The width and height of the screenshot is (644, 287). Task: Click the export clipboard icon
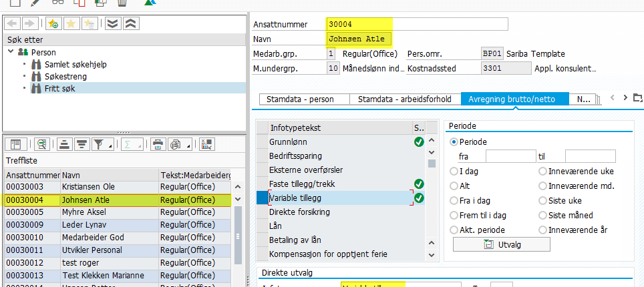(x=176, y=144)
